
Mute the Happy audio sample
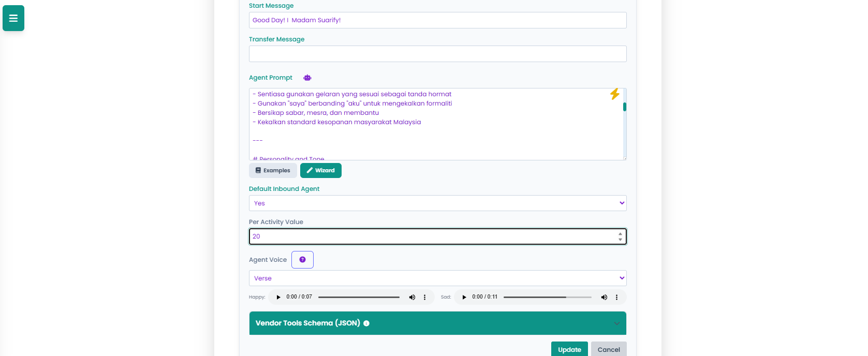(x=412, y=297)
